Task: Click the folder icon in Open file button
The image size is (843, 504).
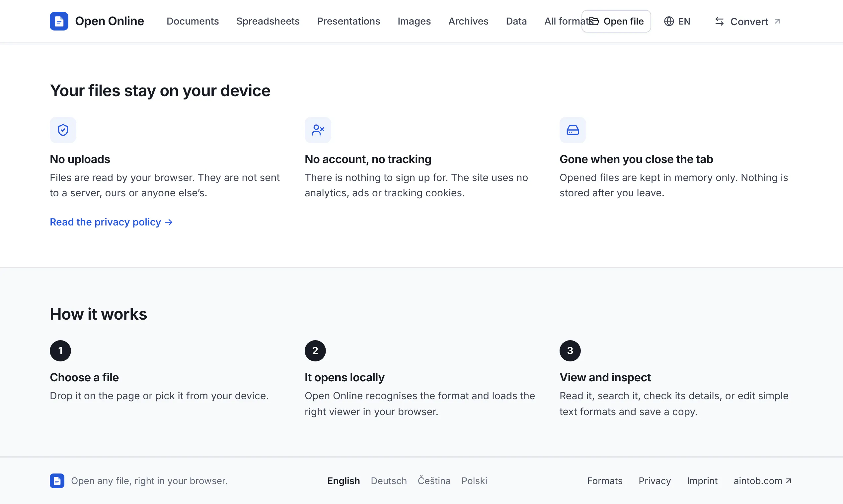Action: click(594, 21)
